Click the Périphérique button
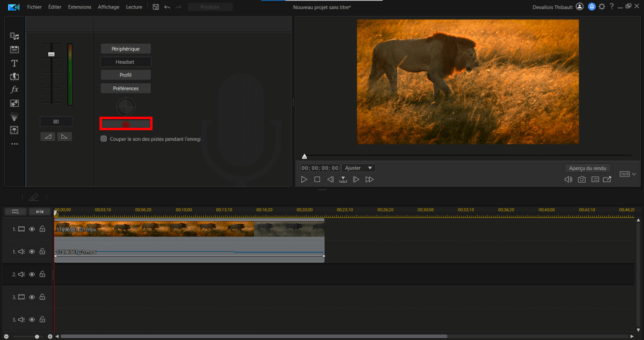Screen dimensions: 644x340 pos(126,49)
